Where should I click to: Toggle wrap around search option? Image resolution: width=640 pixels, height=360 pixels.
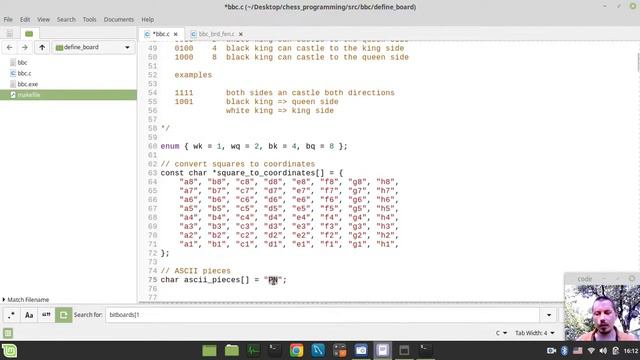pyautogui.click(x=64, y=315)
